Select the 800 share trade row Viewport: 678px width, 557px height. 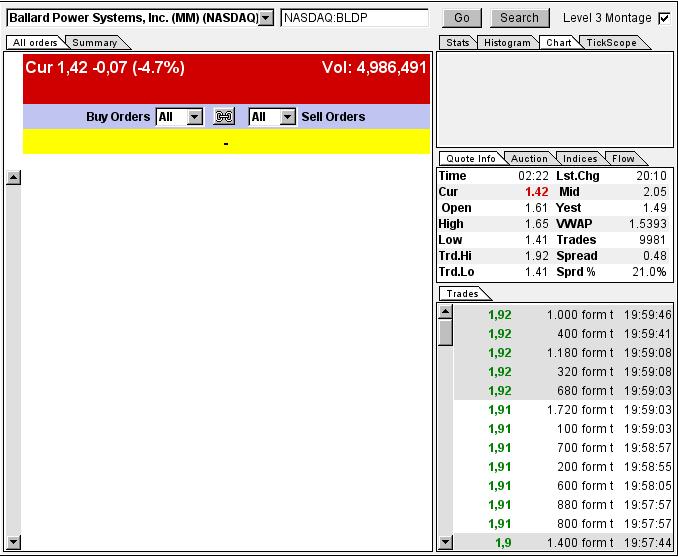click(x=563, y=524)
